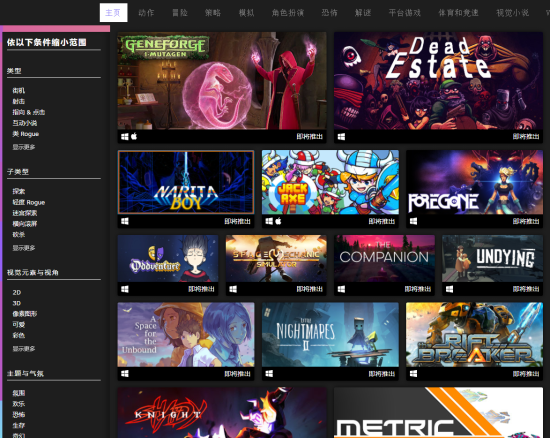Image resolution: width=550 pixels, height=438 pixels.
Task: Open the 视觉小说 tab
Action: (512, 13)
